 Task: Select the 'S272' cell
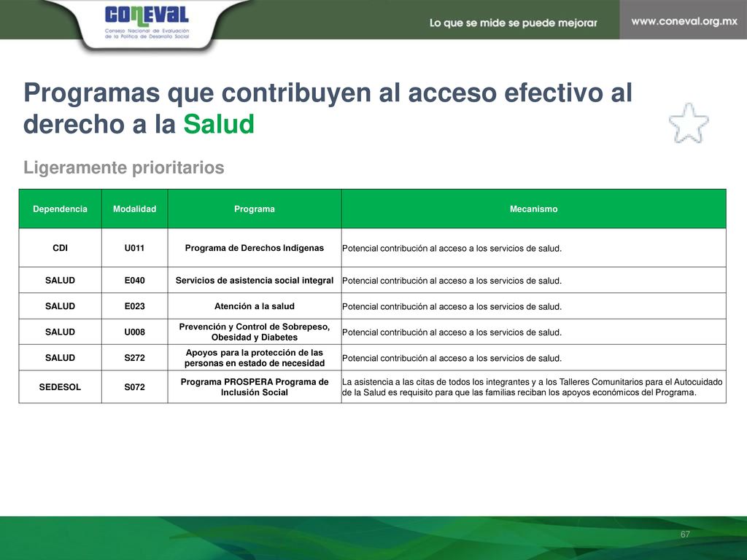(134, 357)
